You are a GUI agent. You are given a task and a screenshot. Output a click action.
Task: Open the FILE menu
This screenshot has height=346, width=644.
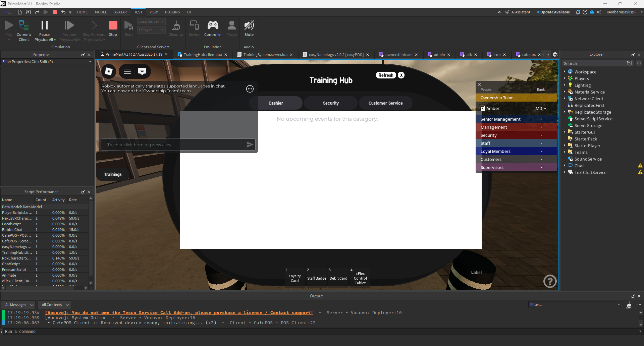(x=8, y=12)
